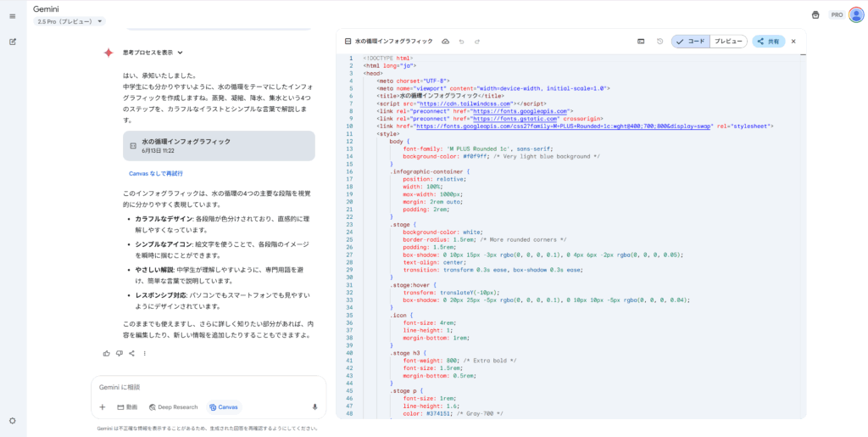This screenshot has width=868, height=437.
Task: Click the Gemini sparkle star icon
Action: 108,53
